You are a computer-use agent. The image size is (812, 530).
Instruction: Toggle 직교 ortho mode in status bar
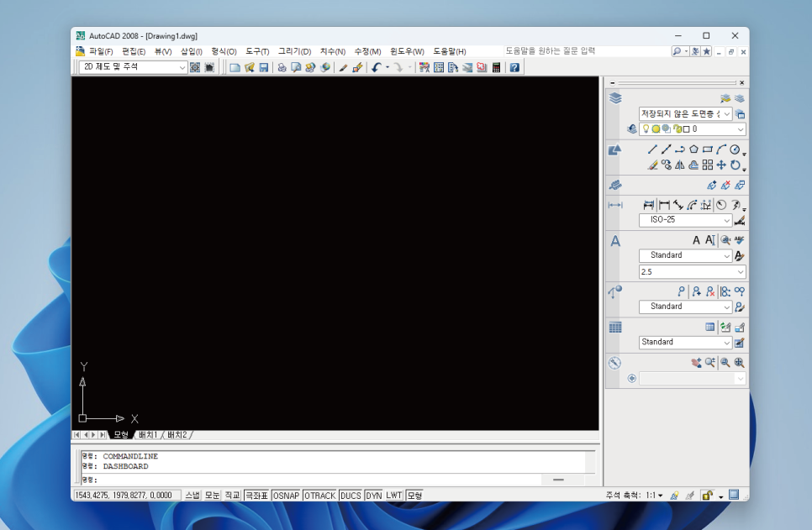coord(232,496)
